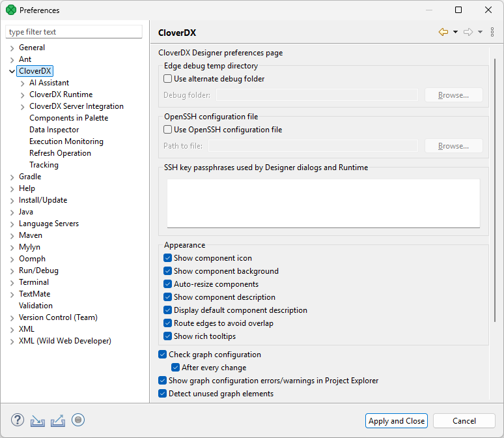Click the Cancel button
This screenshot has height=438, width=504.
pyautogui.click(x=464, y=421)
